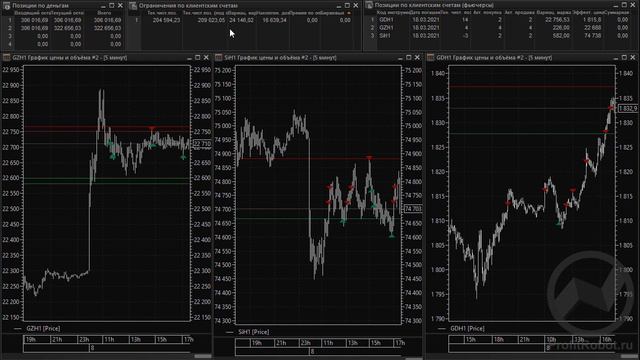Select the 'SiH1 [Price]' chart legend

[253, 332]
